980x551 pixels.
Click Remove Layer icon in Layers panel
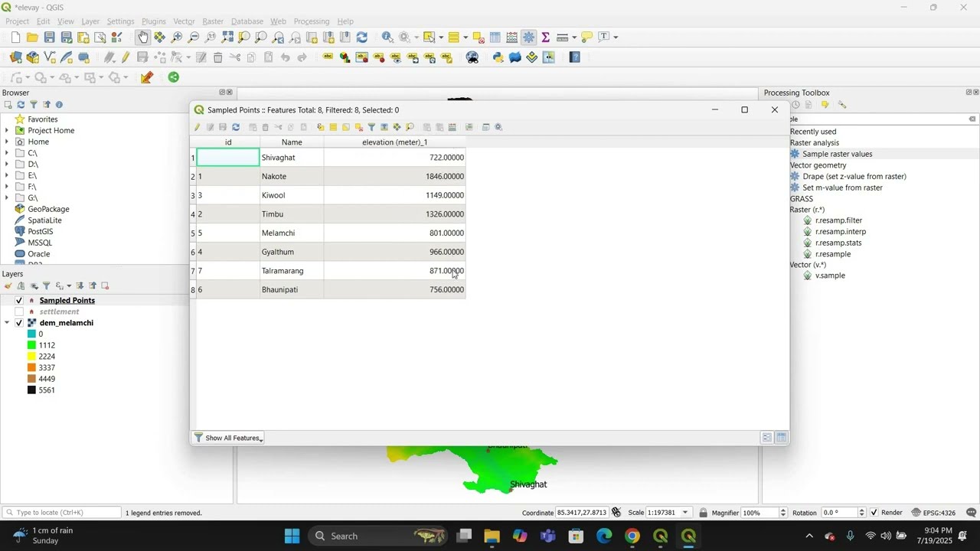(x=106, y=286)
